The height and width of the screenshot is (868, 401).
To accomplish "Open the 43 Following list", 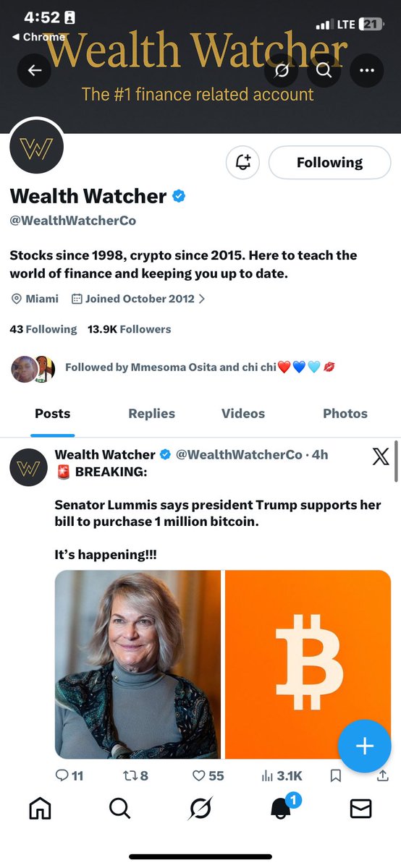I will [43, 329].
